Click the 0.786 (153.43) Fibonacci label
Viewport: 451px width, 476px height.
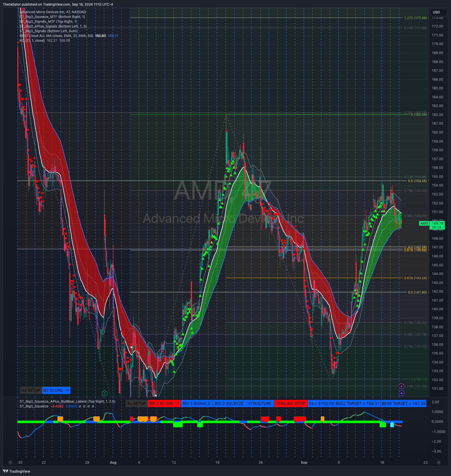(x=415, y=191)
